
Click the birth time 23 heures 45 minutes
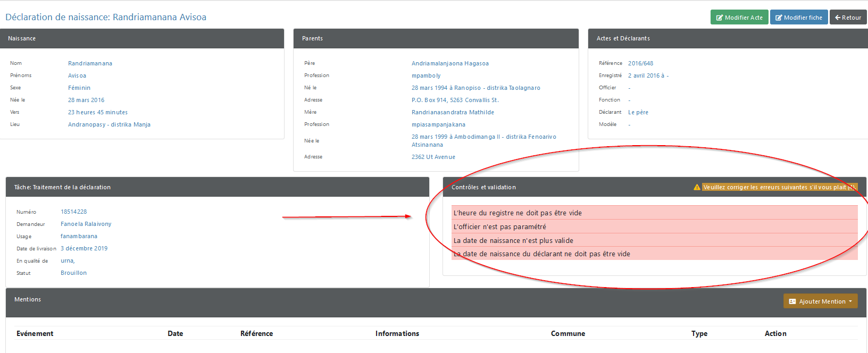[98, 112]
